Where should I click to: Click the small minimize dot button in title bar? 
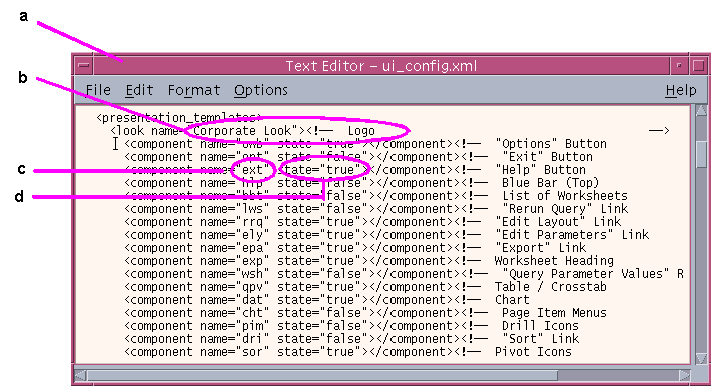click(x=679, y=66)
